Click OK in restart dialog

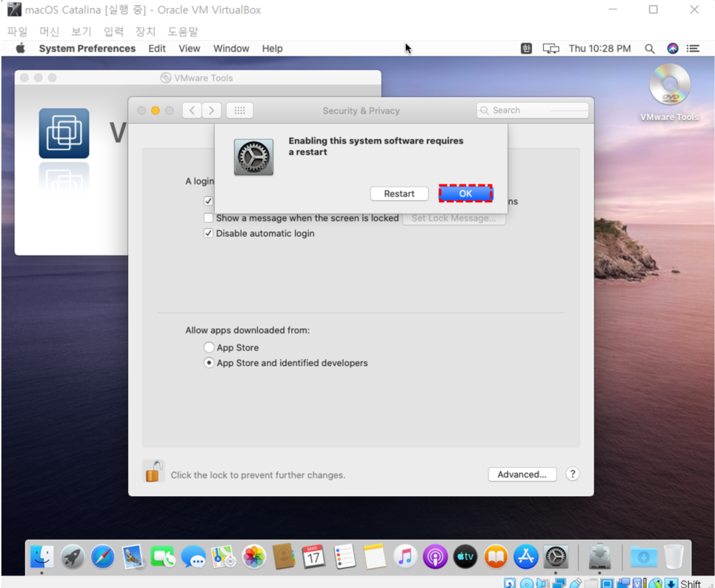click(x=465, y=193)
